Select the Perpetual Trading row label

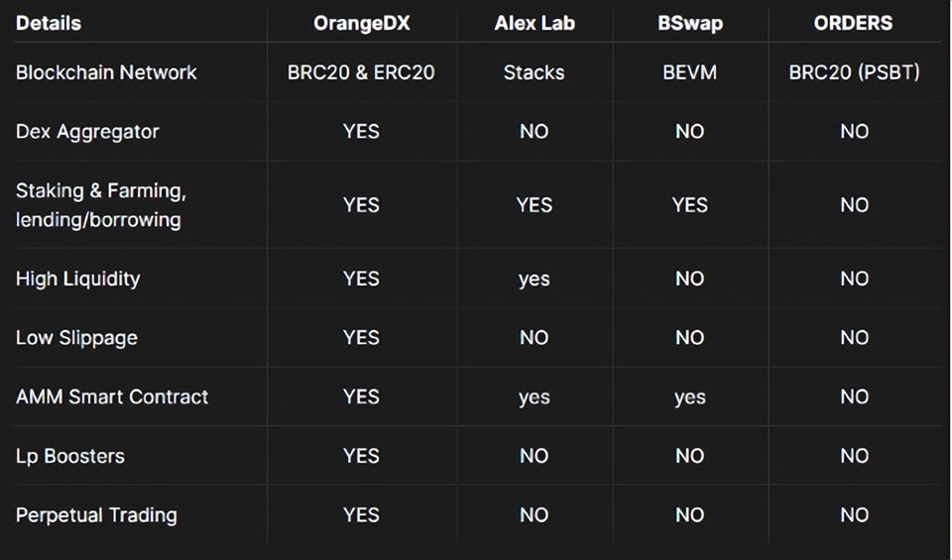(x=96, y=515)
